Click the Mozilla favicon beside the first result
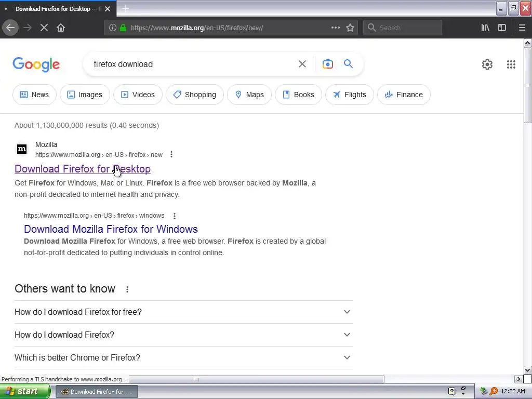532x399 pixels. click(22, 149)
